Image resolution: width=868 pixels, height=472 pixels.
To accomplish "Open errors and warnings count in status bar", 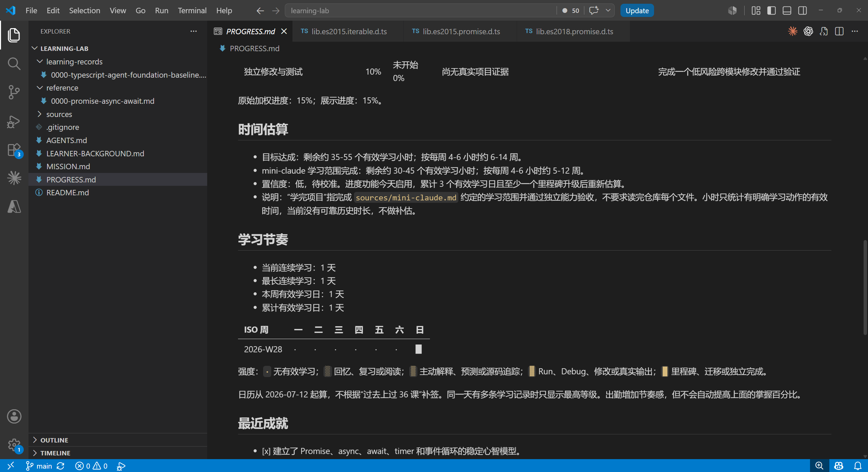I will (92, 466).
